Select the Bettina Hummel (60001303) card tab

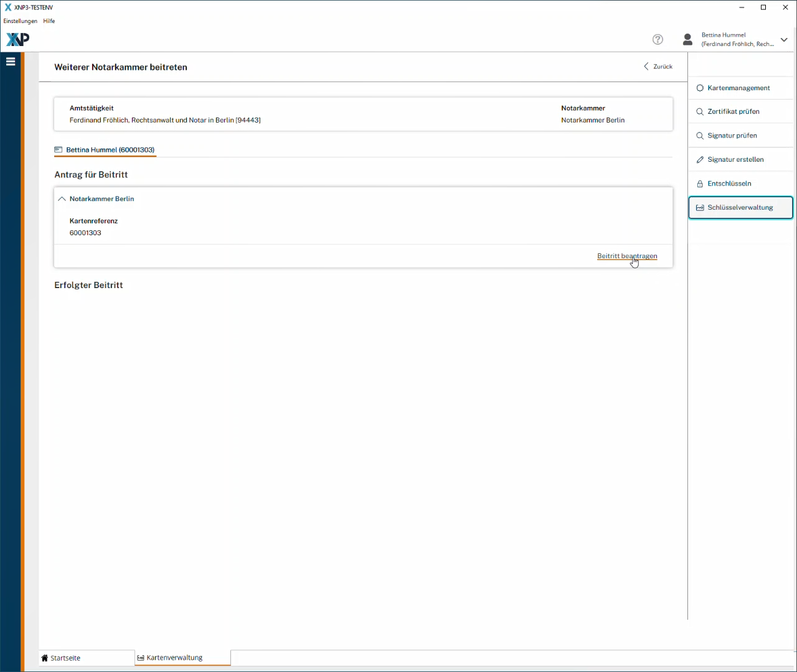105,150
